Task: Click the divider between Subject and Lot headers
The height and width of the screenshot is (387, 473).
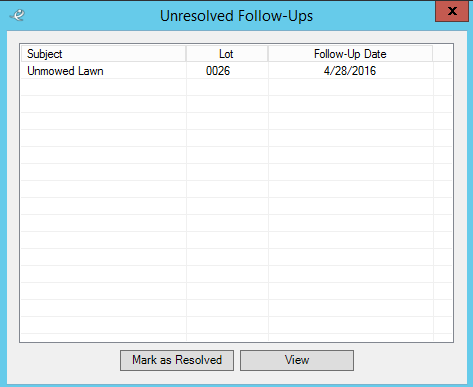Action: [x=186, y=54]
